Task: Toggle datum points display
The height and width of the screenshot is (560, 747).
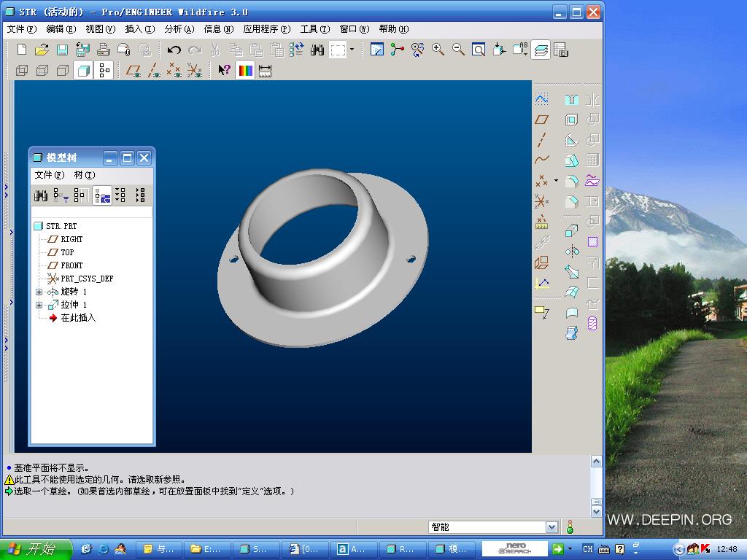Action: 174,71
